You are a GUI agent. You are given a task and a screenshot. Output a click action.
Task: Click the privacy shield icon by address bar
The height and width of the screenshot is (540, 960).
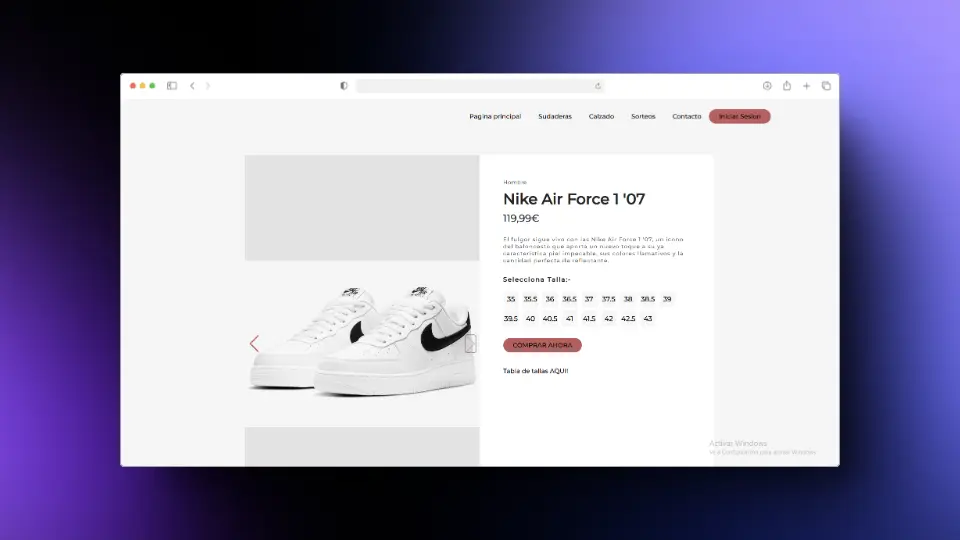(x=344, y=86)
